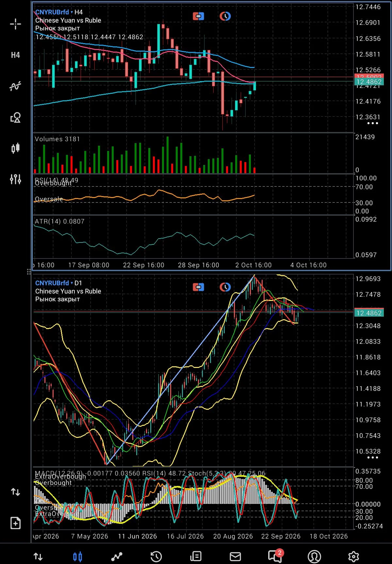Click the RSI(14) 48.49 indicator label
The image size is (392, 564).
(x=57, y=180)
